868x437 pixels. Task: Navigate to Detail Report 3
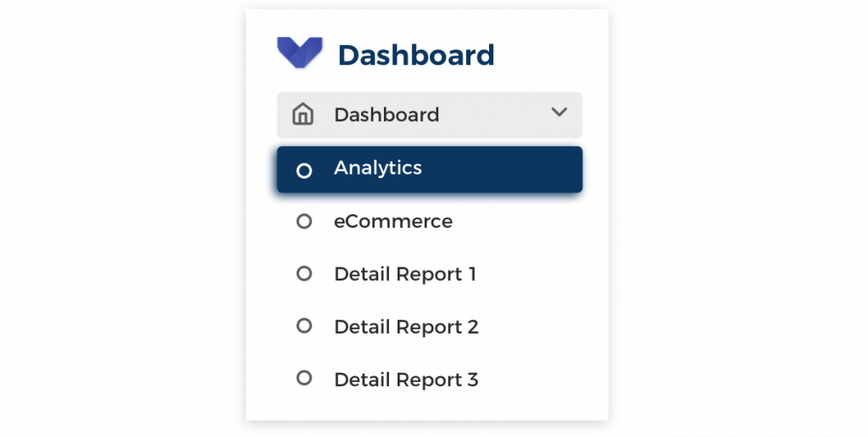(x=430, y=379)
